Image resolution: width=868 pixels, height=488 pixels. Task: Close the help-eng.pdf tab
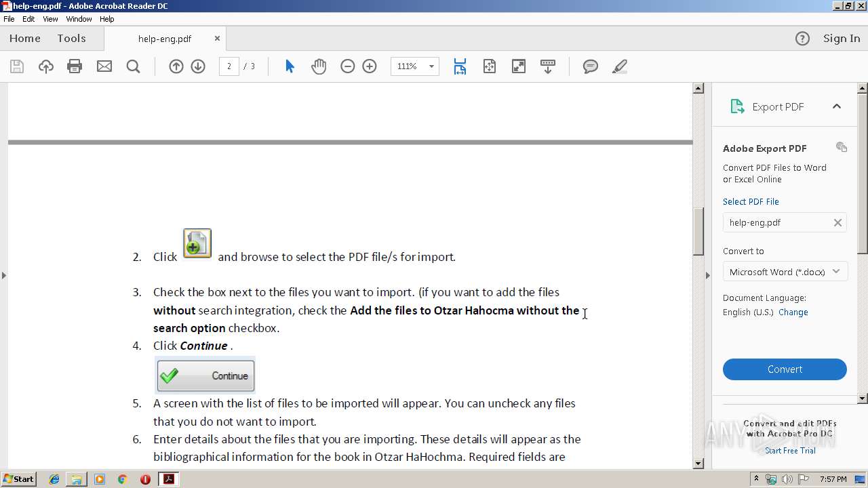tap(217, 39)
